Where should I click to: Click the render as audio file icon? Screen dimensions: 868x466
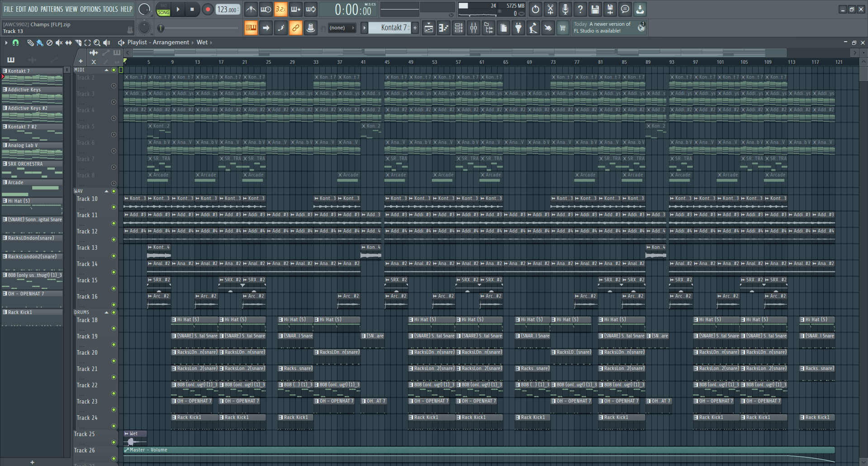pyautogui.click(x=610, y=9)
